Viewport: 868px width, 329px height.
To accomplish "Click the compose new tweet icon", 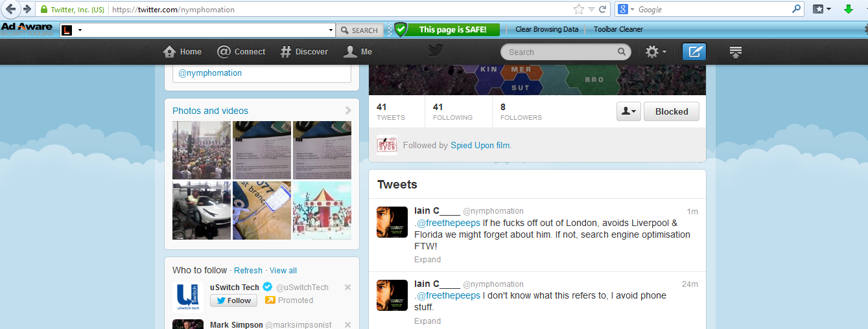I will tap(694, 52).
